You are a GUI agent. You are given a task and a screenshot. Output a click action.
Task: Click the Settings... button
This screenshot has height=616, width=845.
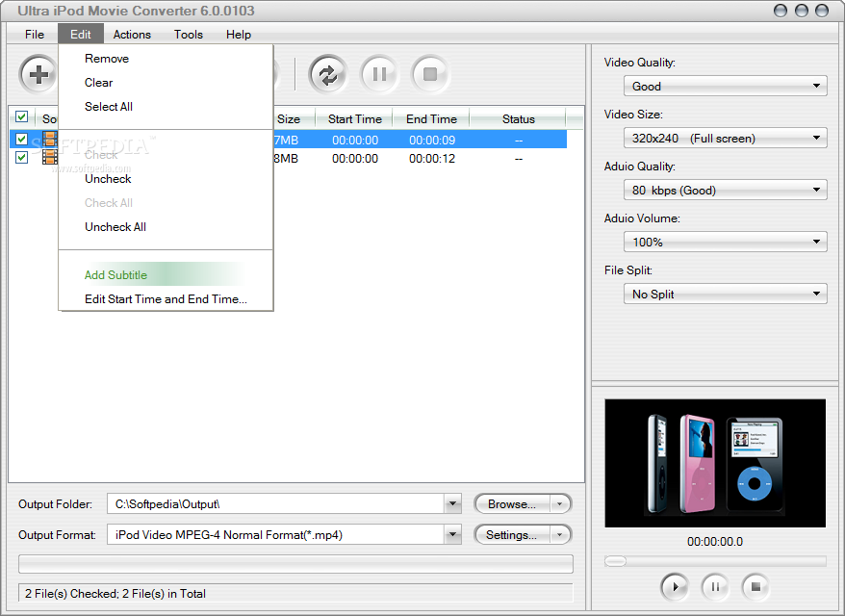[x=512, y=534]
